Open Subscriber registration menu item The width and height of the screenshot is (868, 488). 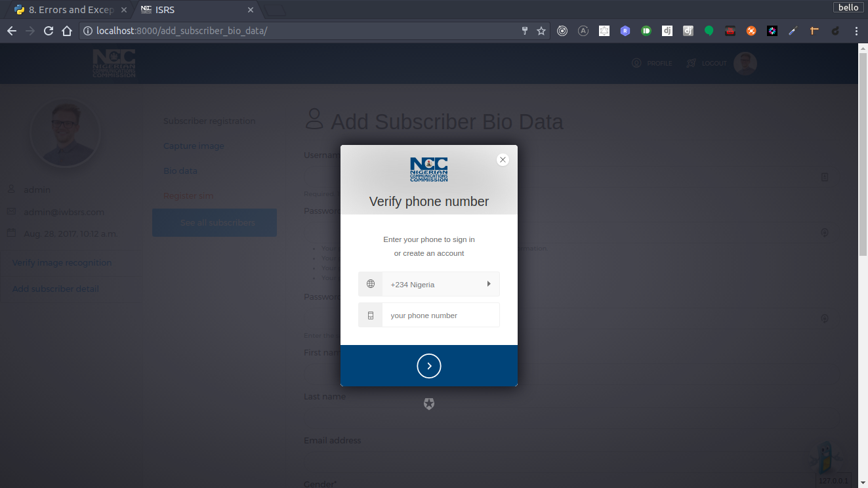209,121
